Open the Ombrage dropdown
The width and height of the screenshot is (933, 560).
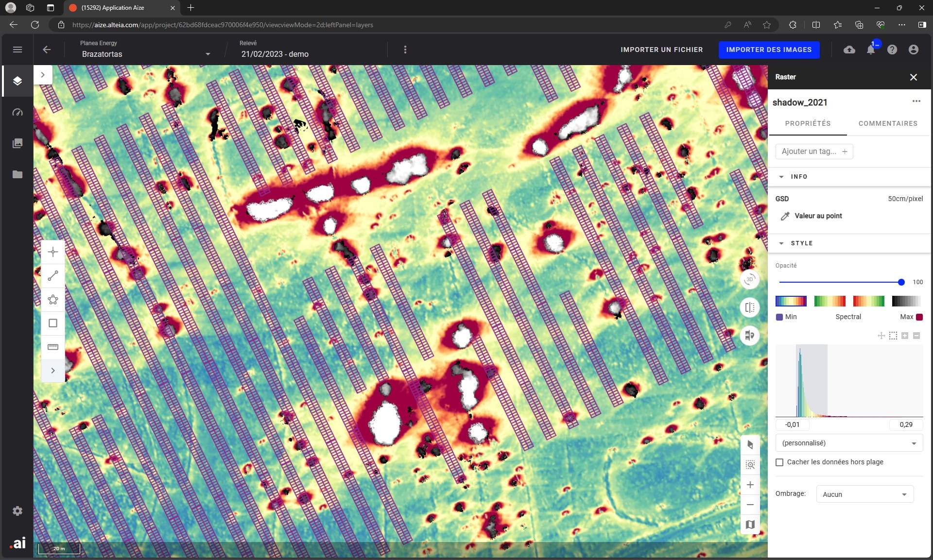click(x=864, y=494)
